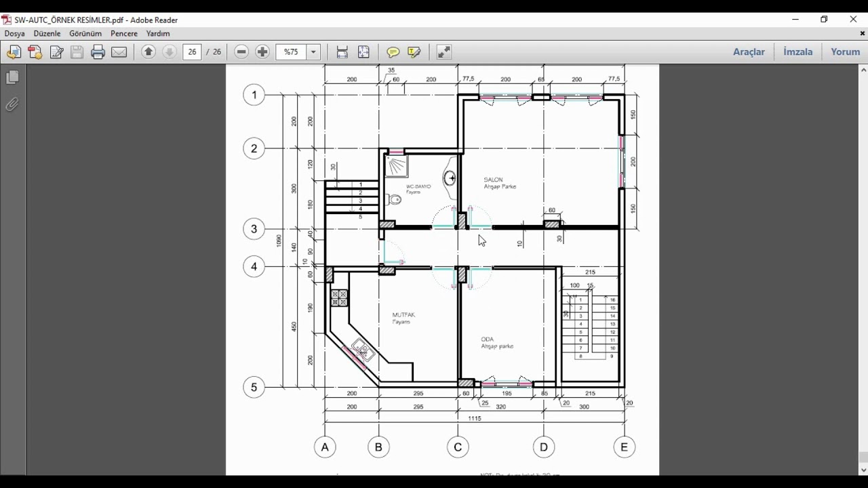Screen dimensions: 868x488
Task: Open the Düzenle menu
Action: tap(47, 33)
